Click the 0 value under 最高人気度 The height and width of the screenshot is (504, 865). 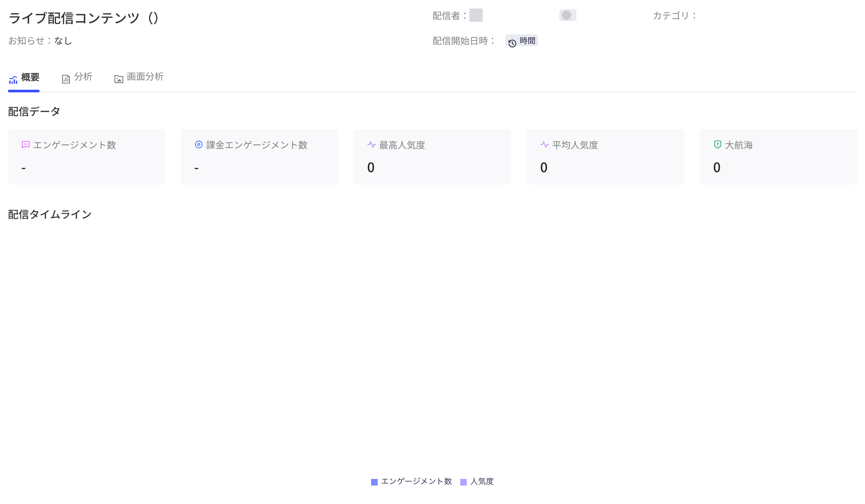point(371,168)
